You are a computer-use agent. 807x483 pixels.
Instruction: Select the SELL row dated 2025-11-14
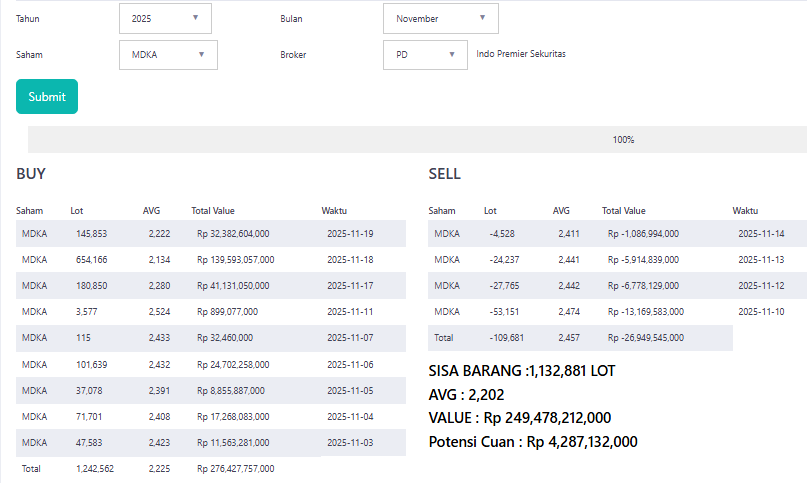point(617,234)
